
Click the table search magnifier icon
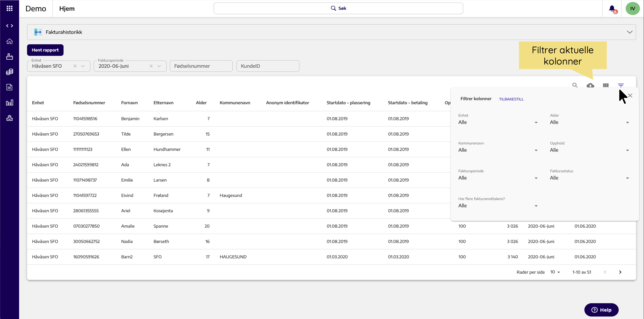pos(575,85)
